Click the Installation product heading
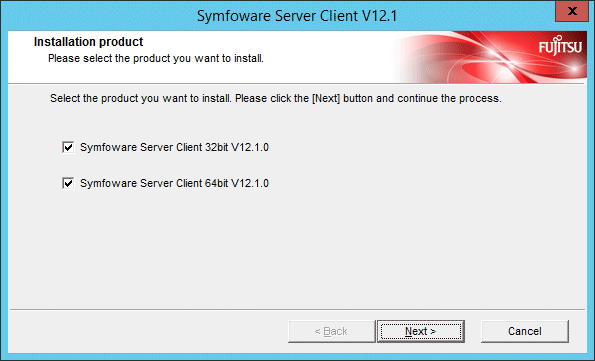595x361 pixels. click(x=88, y=42)
